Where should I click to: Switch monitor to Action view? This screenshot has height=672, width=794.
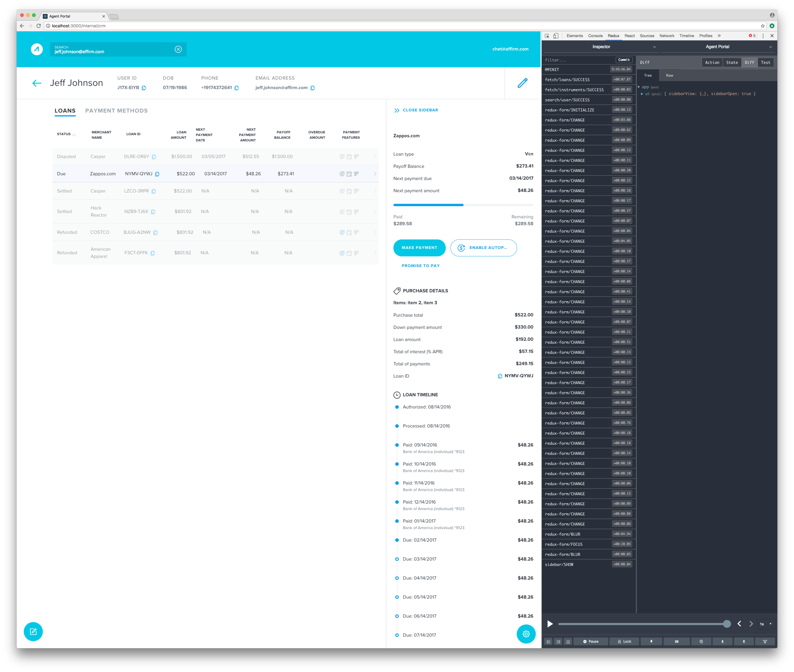tap(712, 63)
